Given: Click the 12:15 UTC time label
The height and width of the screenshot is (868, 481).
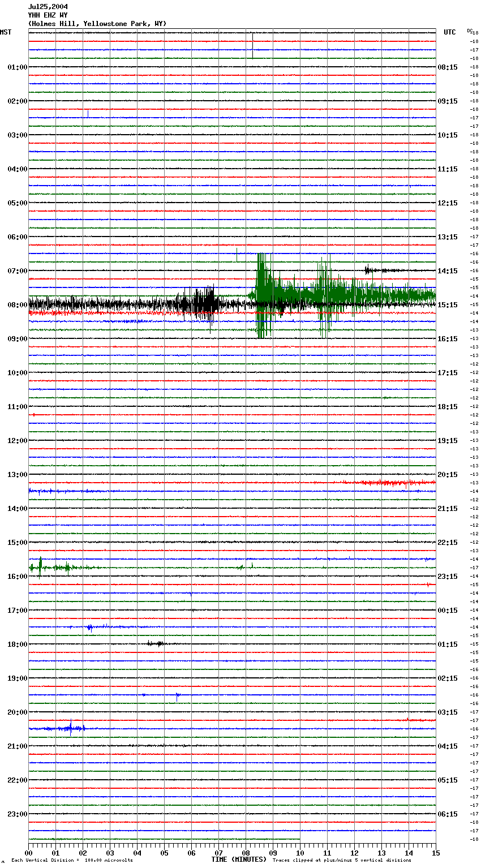Looking at the screenshot, I should point(448,203).
